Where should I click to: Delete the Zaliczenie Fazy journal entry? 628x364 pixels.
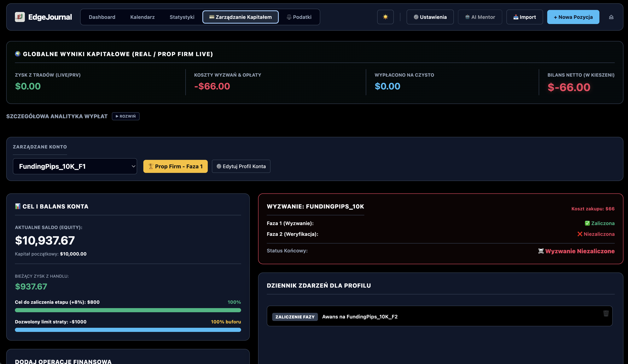[x=606, y=313]
